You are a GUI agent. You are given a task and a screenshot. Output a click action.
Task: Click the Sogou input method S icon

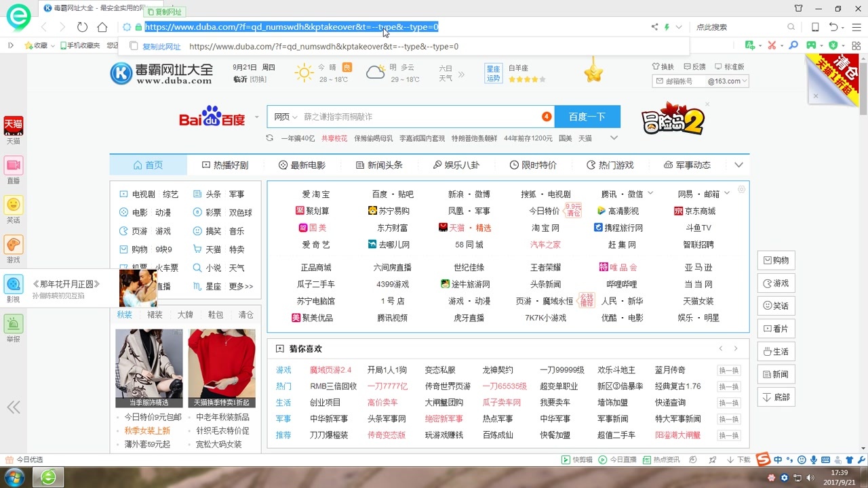click(764, 460)
